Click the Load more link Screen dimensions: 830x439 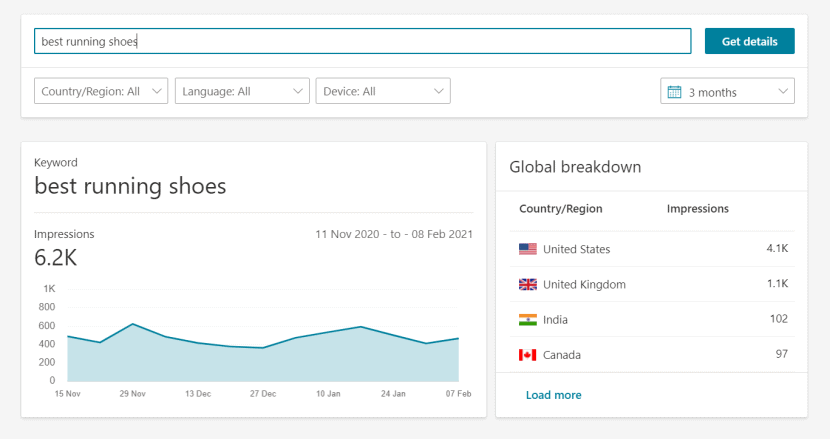(554, 395)
